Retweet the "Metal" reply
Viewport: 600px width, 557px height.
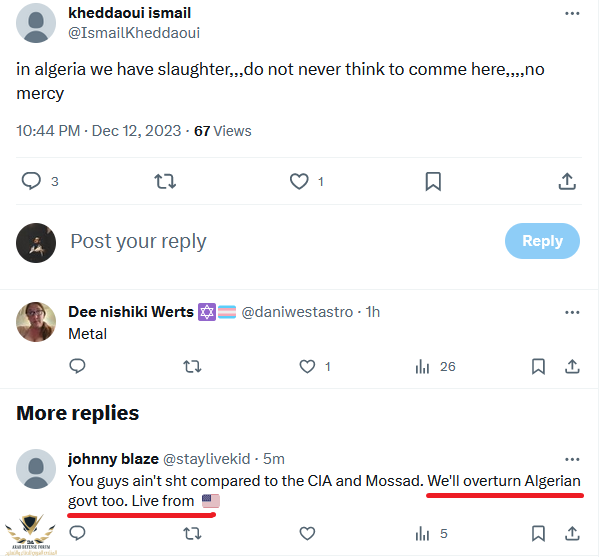click(192, 367)
